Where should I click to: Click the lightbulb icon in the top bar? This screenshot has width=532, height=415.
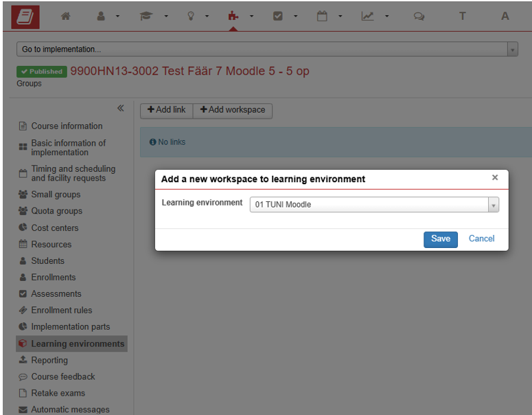pos(191,16)
